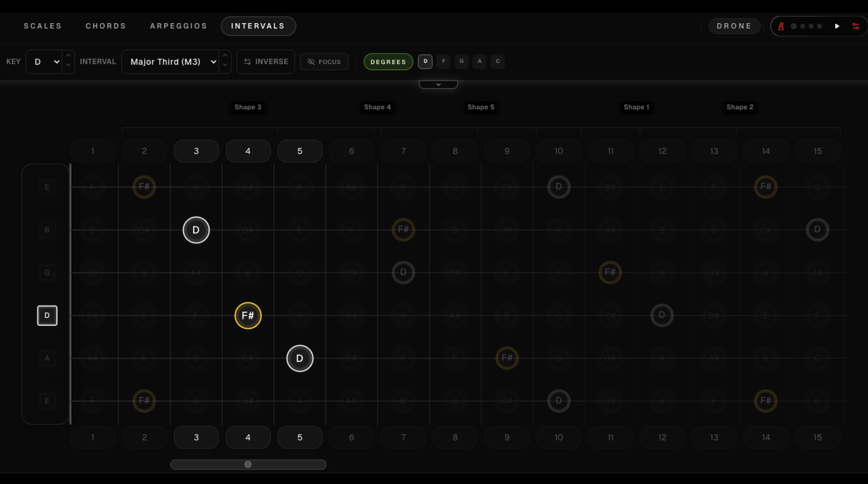This screenshot has width=868, height=484.
Task: Select the F# note near fret 14
Action: coord(766,187)
